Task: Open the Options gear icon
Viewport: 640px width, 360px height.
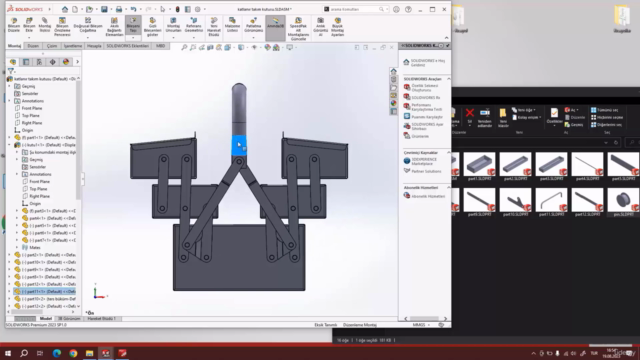Action: click(x=198, y=9)
